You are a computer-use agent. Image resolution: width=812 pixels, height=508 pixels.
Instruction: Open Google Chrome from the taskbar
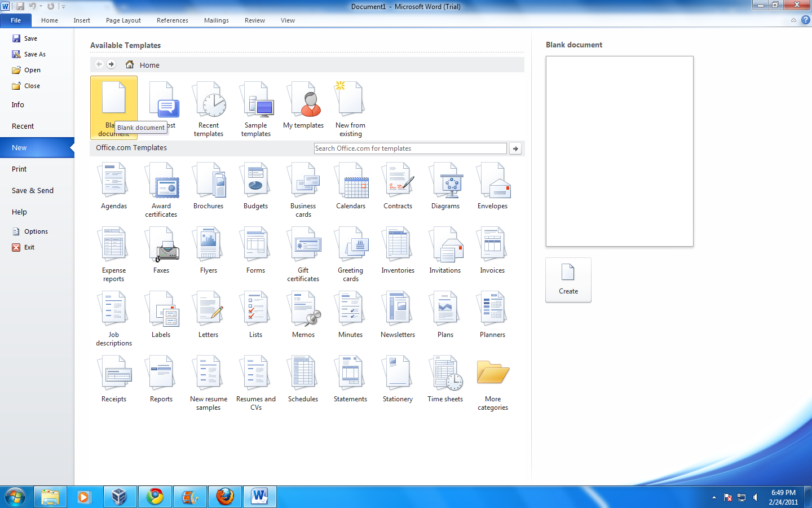pyautogui.click(x=155, y=497)
